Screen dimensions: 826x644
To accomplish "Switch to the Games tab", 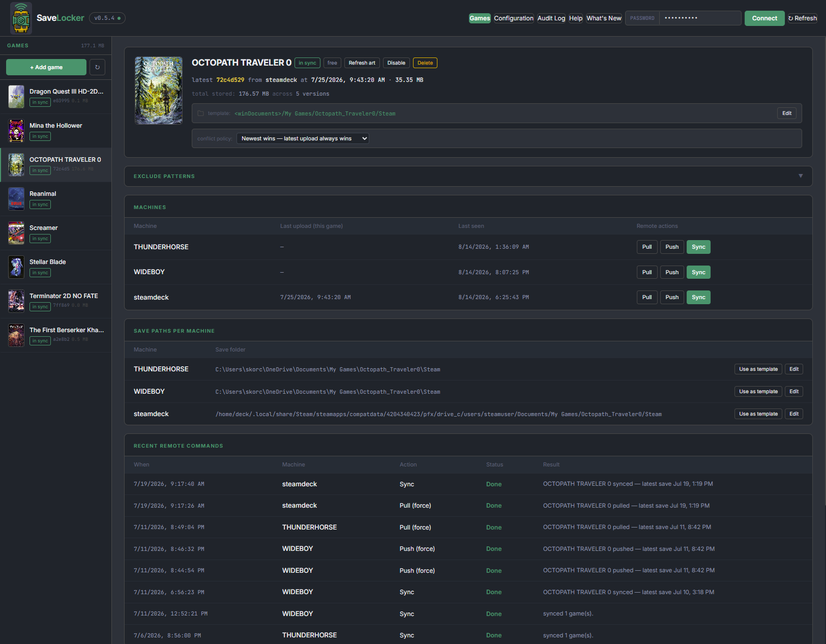I will click(x=480, y=18).
